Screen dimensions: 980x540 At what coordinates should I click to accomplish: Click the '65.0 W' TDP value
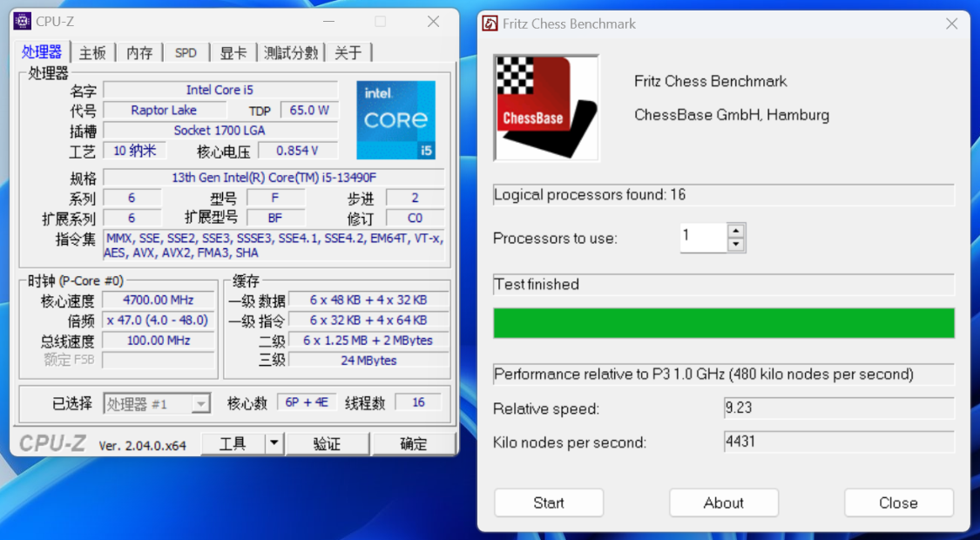point(309,111)
